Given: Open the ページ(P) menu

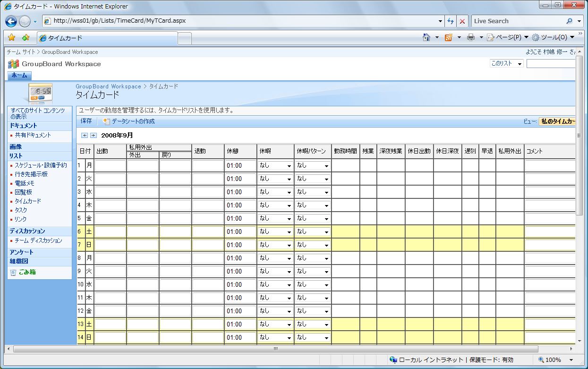Looking at the screenshot, I should pyautogui.click(x=508, y=37).
